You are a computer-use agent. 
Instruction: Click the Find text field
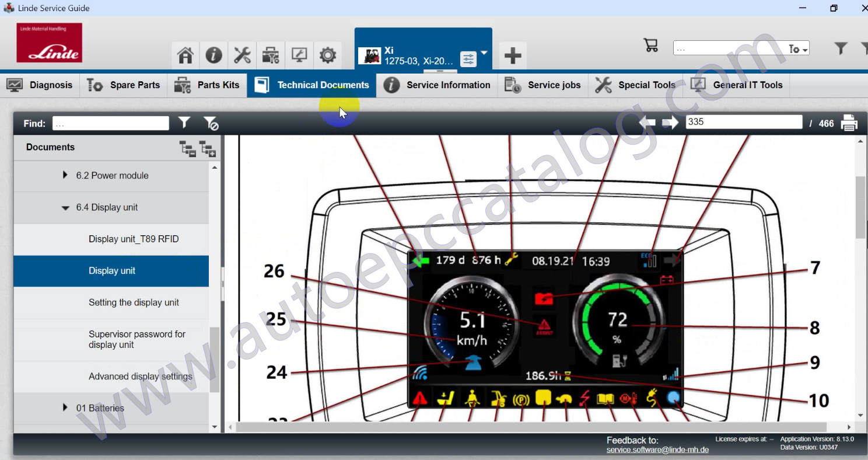point(111,123)
